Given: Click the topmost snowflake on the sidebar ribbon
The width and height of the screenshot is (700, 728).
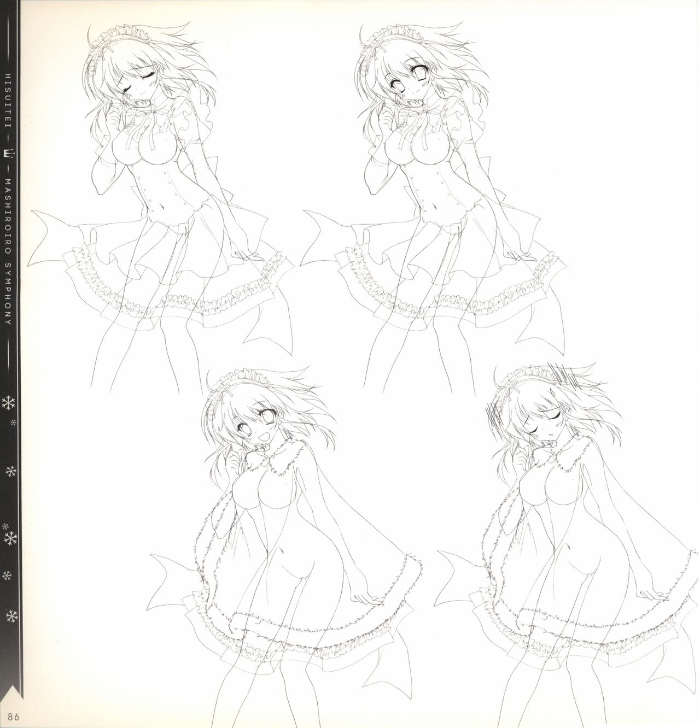Looking at the screenshot, I should coord(9,404).
